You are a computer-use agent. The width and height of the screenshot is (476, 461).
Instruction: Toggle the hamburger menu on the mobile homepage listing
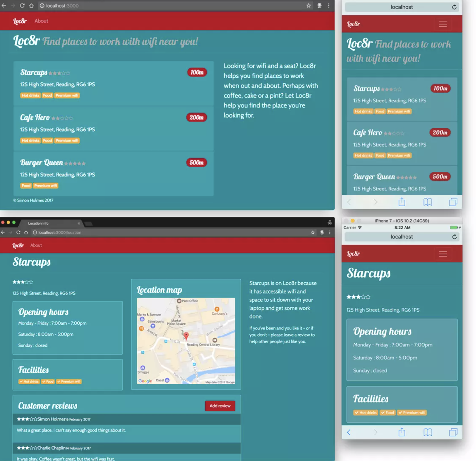pos(443,24)
